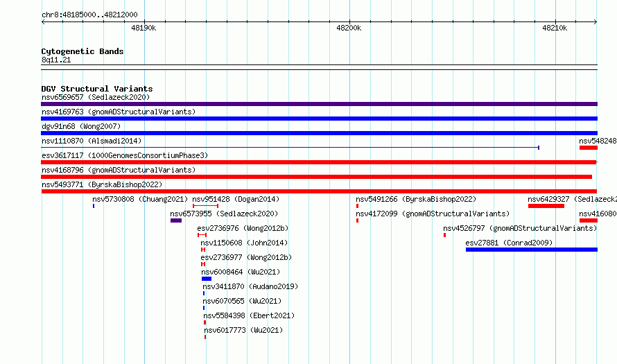Open esv3617117 (1000GenomesConsortiumPhase3) label
617x364 pixels.
click(x=125, y=155)
